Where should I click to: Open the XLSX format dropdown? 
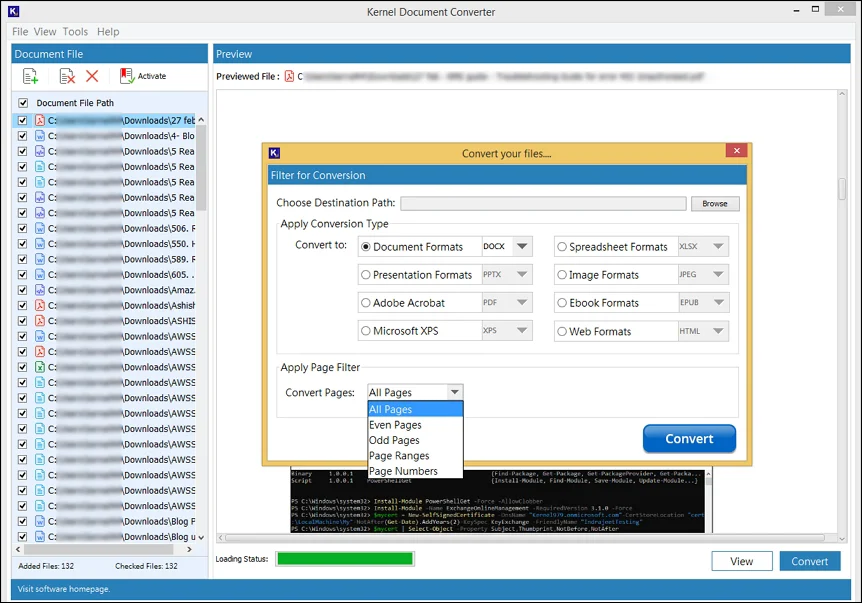coord(719,246)
